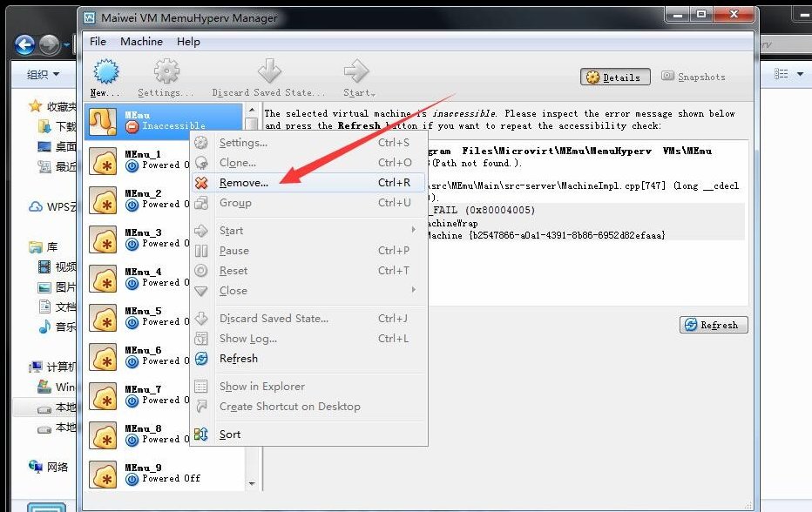The width and height of the screenshot is (812, 512).
Task: Open the 组织 dropdown in Explorer
Action: click(x=43, y=75)
